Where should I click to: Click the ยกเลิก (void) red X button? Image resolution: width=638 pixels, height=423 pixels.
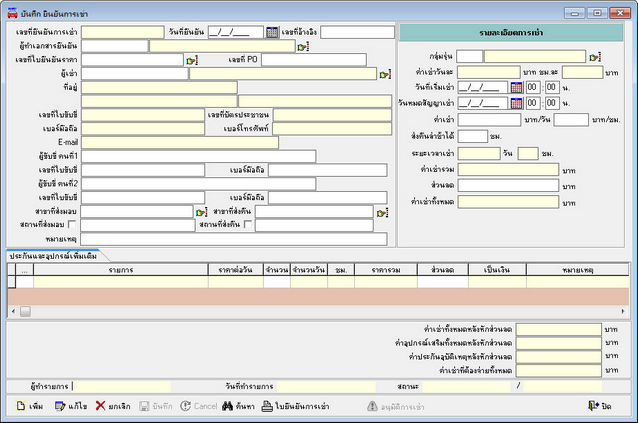tap(113, 406)
